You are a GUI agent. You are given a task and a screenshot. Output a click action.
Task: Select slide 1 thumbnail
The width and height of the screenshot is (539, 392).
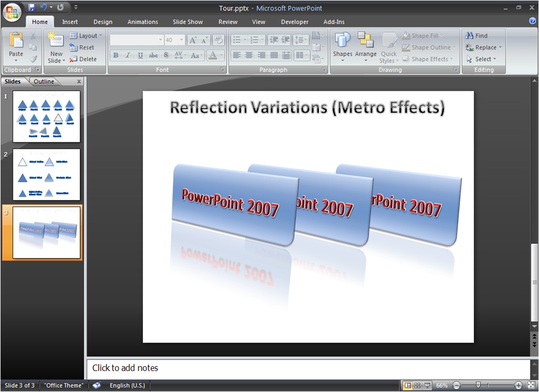(x=46, y=117)
